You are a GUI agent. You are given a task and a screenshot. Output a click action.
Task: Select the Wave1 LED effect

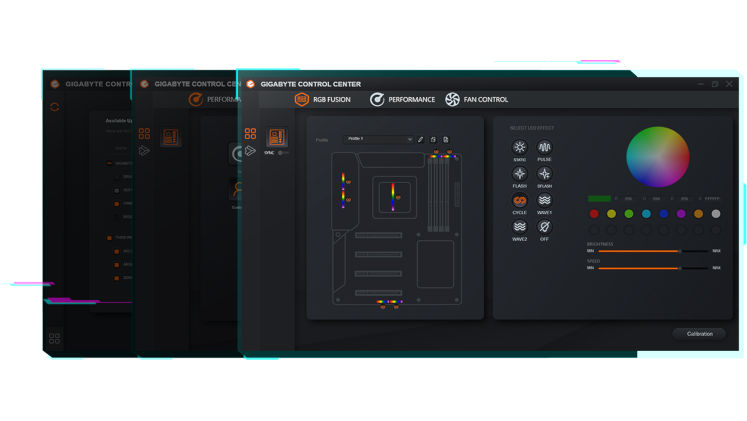544,200
